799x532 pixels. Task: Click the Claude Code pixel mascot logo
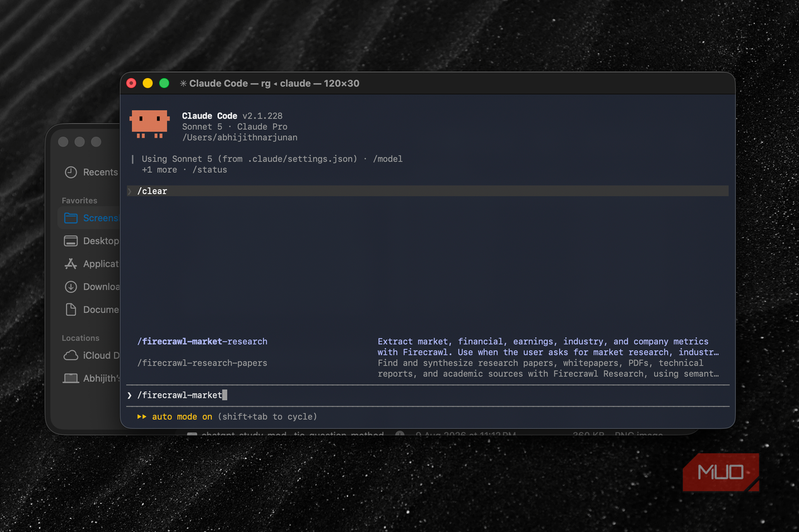pos(149,124)
